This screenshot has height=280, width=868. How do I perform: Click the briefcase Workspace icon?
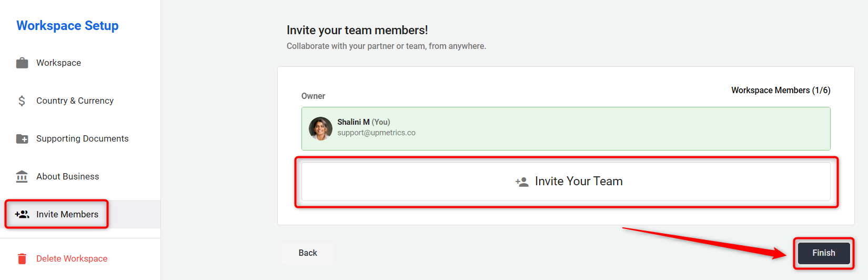pos(22,63)
